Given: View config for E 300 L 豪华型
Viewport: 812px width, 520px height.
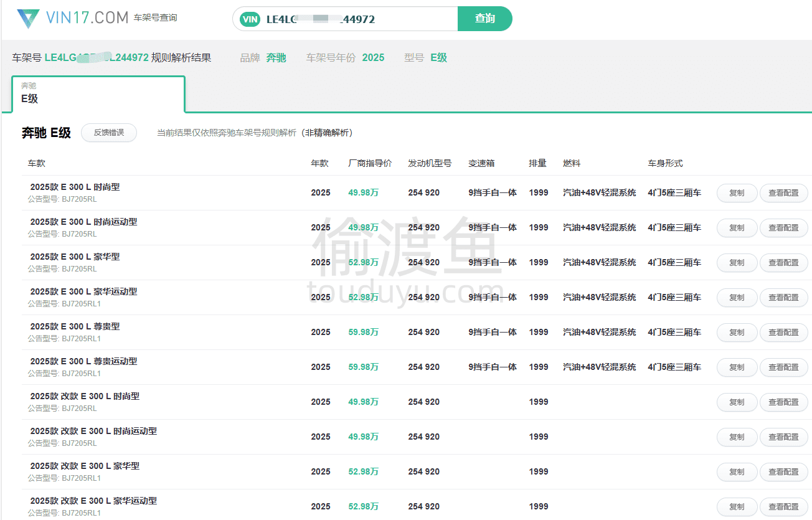Looking at the screenshot, I should [x=783, y=263].
